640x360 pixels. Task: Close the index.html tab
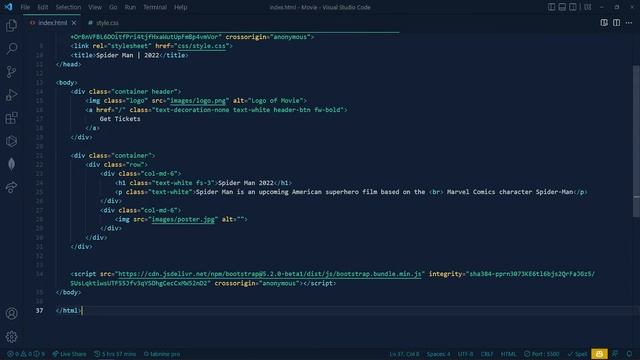74,23
